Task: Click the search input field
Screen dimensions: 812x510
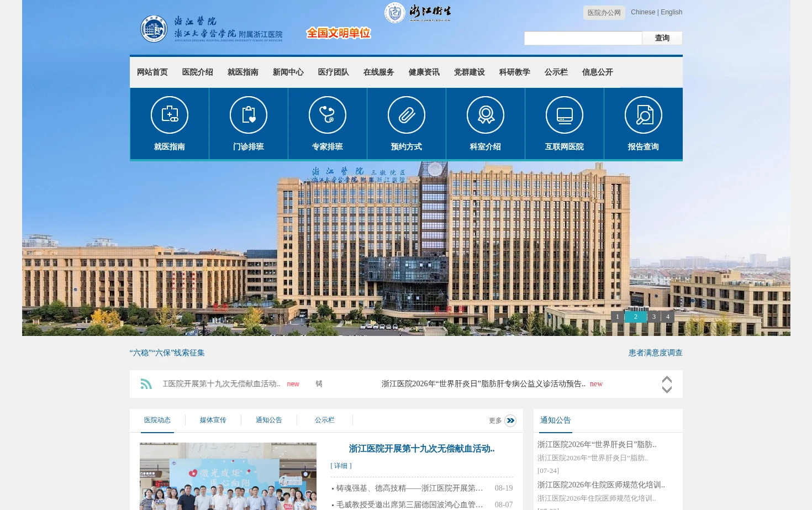Action: [x=583, y=38]
